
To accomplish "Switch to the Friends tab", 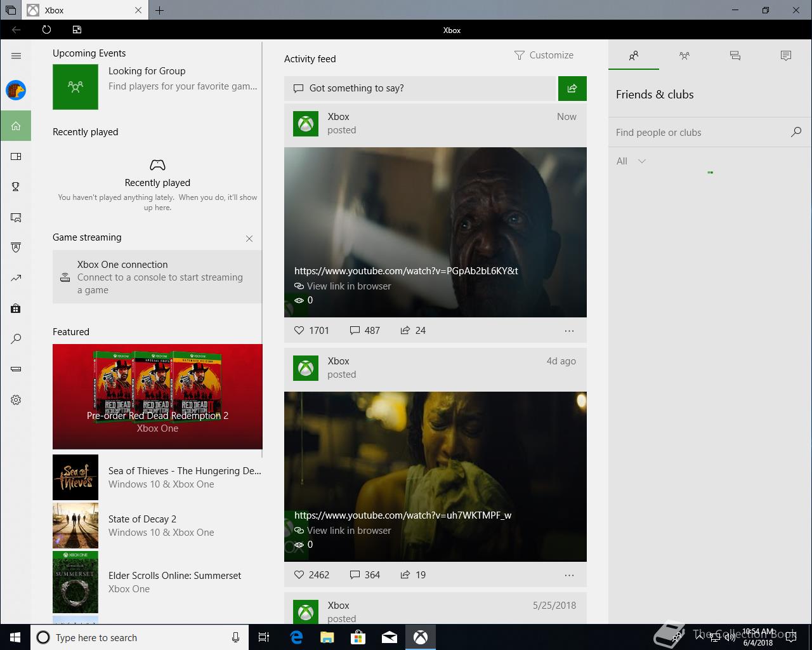I will [634, 56].
